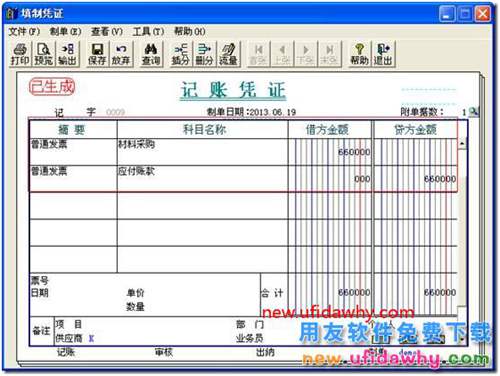Save the voucher with 保存 icon

97,54
